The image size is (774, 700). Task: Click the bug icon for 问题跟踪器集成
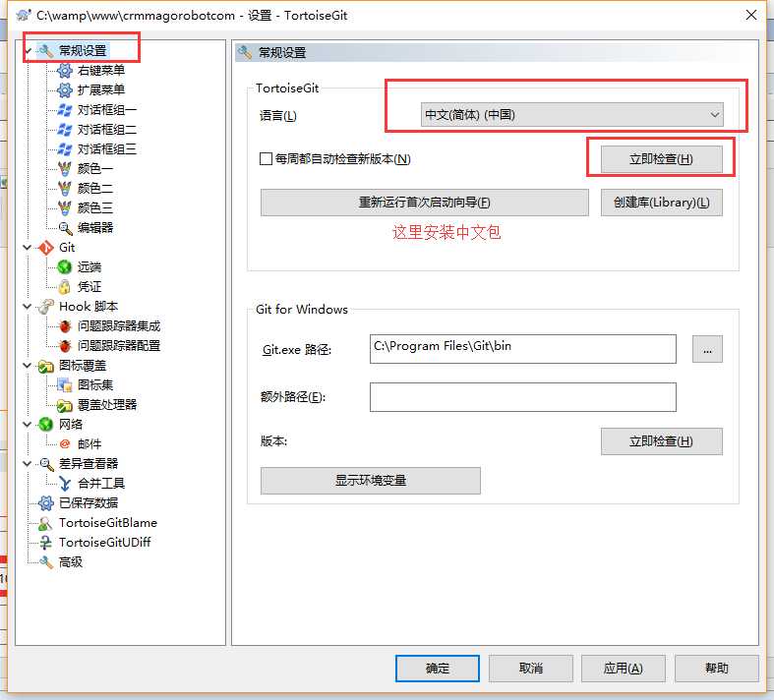[x=65, y=326]
